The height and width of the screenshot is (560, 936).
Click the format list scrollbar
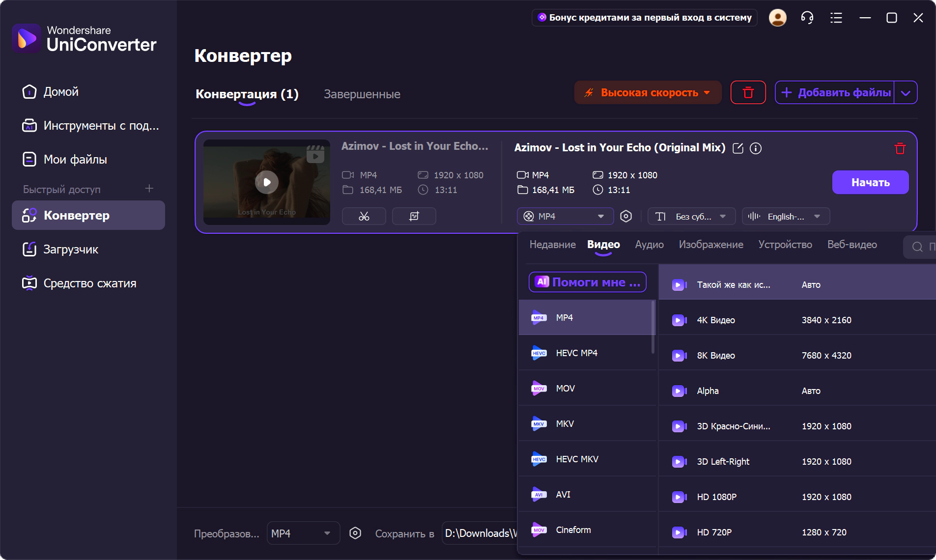[x=653, y=327]
